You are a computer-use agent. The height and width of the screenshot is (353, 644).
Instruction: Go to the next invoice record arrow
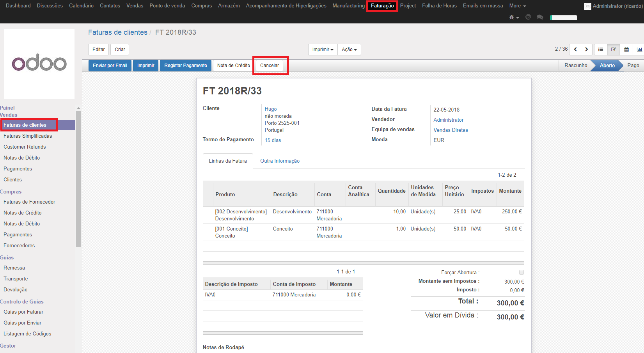coord(586,50)
